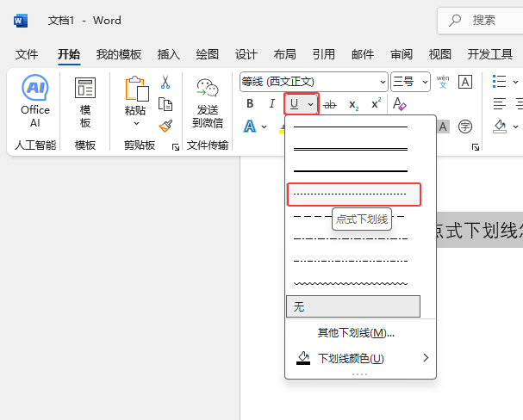Open the File (文件) tab
The image size is (523, 420).
pyautogui.click(x=27, y=54)
